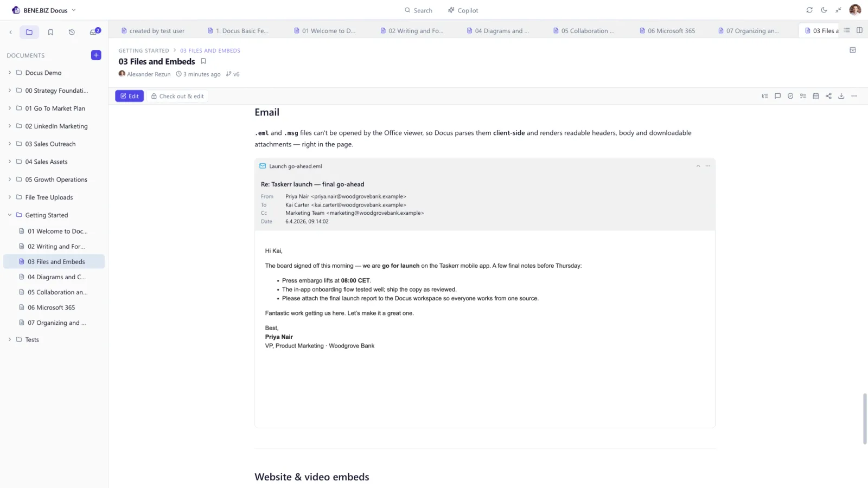Viewport: 868px width, 488px height.
Task: Collapse the Launch go-ahead.eml embed
Action: click(698, 166)
